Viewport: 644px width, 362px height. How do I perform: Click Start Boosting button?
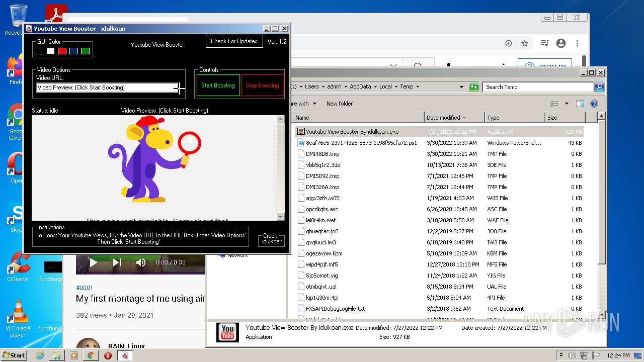(218, 85)
